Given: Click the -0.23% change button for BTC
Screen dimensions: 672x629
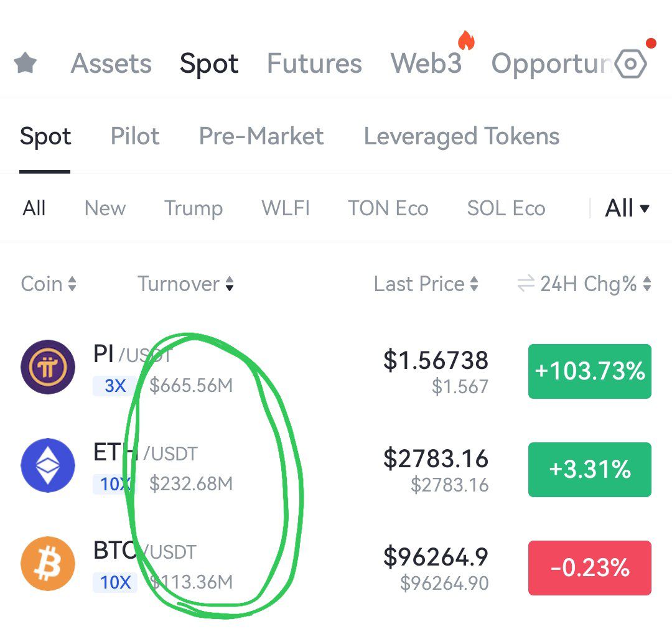Looking at the screenshot, I should coord(590,568).
